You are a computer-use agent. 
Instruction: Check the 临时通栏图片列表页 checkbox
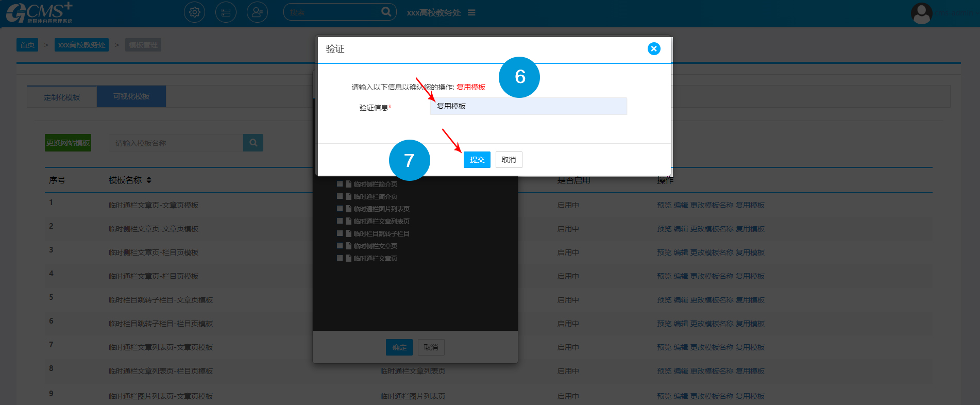(x=340, y=209)
